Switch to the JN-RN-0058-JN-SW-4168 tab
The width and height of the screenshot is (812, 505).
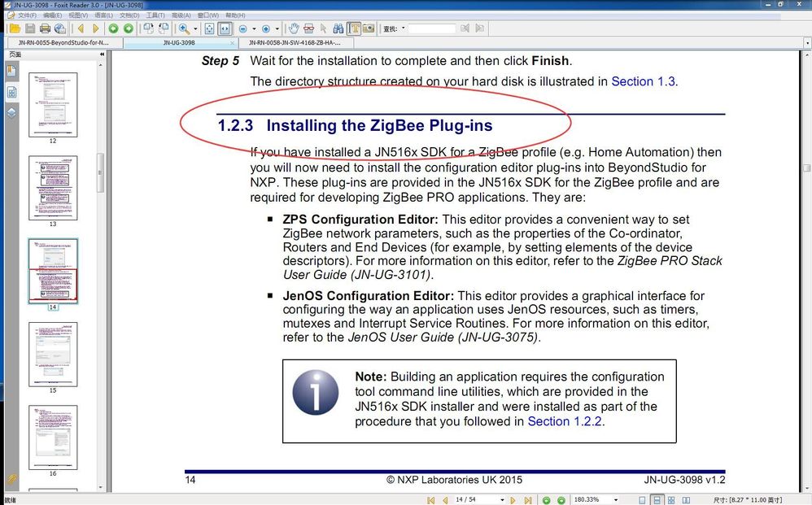[295, 42]
